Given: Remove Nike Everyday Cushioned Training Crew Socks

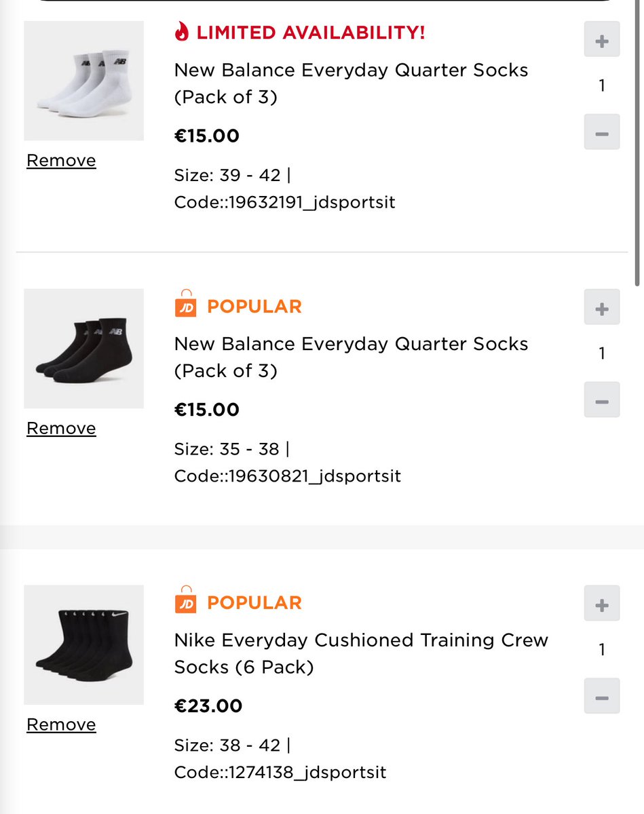Looking at the screenshot, I should pyautogui.click(x=61, y=725).
